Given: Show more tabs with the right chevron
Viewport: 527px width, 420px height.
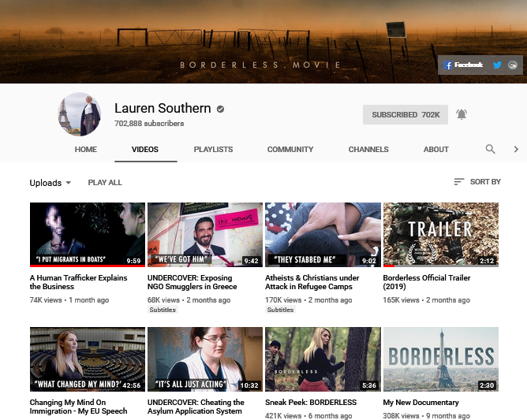Looking at the screenshot, I should (x=516, y=149).
